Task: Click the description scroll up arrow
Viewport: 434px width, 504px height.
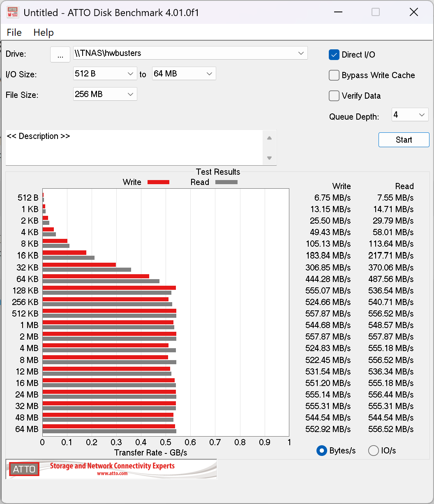Action: point(269,138)
